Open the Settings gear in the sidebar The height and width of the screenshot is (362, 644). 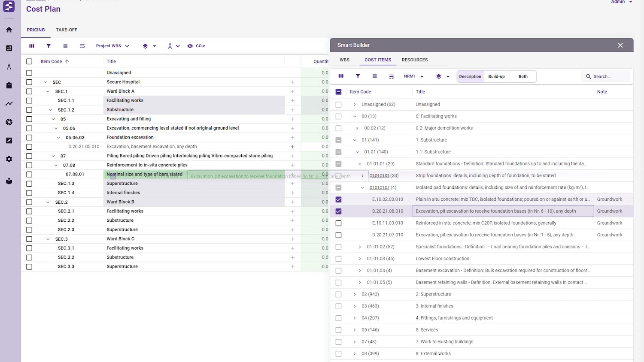[x=9, y=159]
